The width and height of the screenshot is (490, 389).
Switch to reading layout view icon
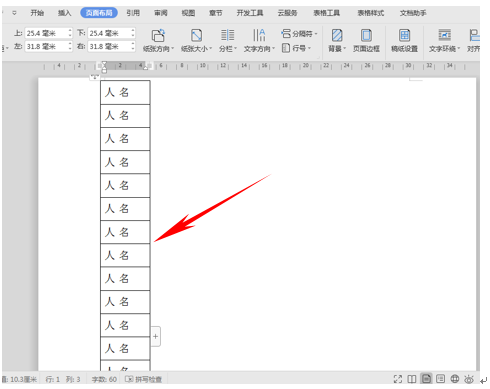(x=412, y=379)
